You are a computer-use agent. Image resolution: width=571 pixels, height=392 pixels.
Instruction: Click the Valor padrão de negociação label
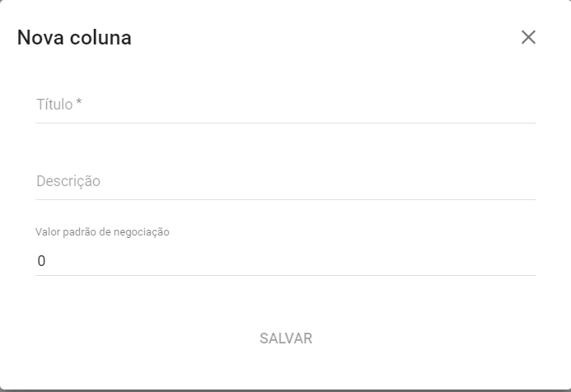[x=102, y=232]
